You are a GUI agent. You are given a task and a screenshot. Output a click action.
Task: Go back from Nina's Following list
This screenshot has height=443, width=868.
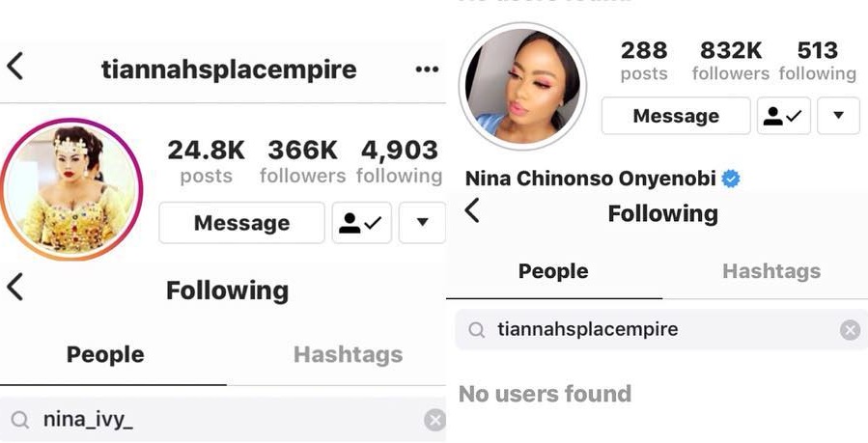point(471,210)
